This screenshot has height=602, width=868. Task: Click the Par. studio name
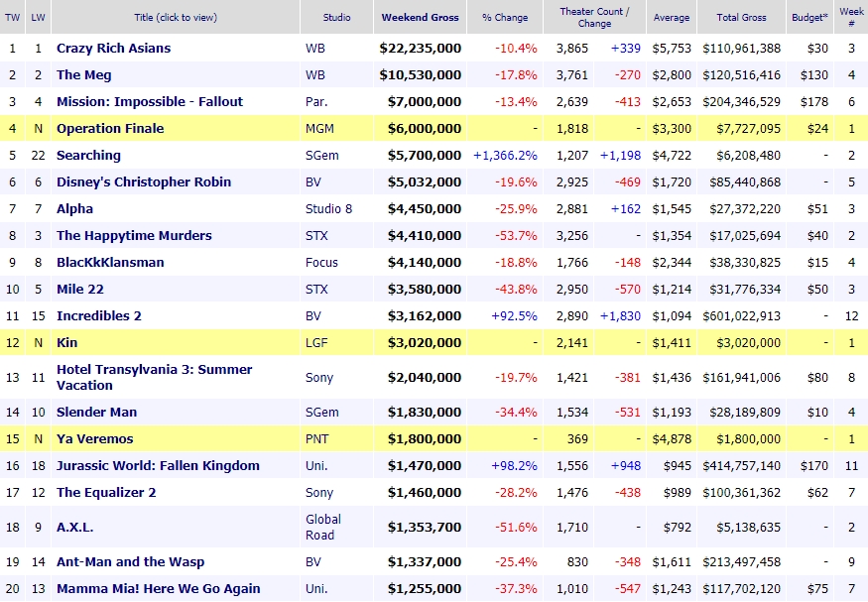316,102
